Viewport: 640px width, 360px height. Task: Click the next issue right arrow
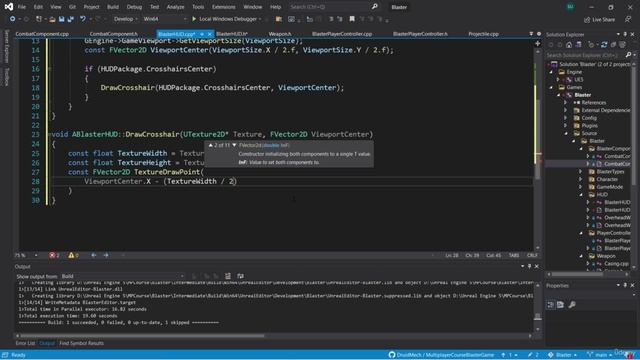click(106, 255)
